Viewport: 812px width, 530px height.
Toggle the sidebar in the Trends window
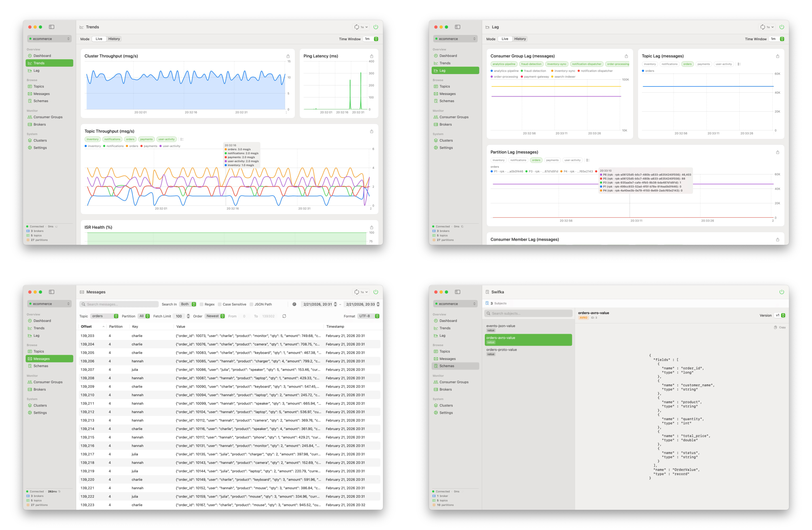(x=52, y=27)
